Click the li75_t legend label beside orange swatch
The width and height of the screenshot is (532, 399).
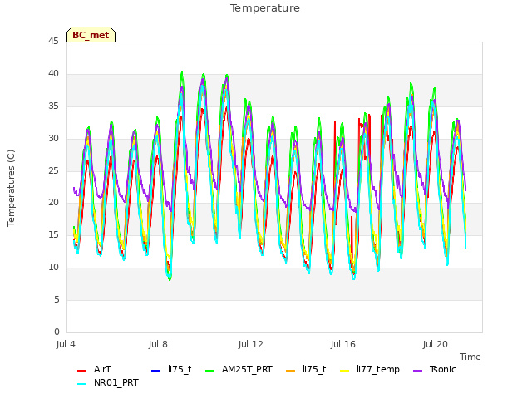tap(314, 369)
